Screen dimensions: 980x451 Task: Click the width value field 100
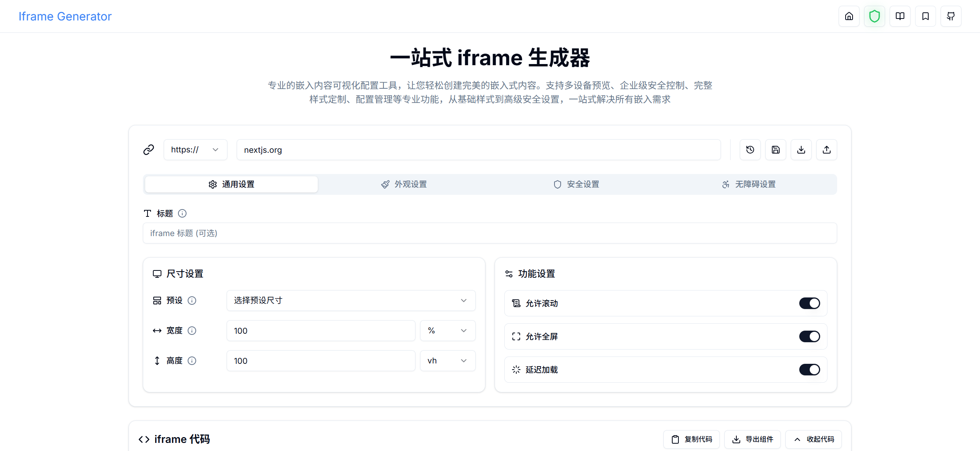click(x=320, y=331)
